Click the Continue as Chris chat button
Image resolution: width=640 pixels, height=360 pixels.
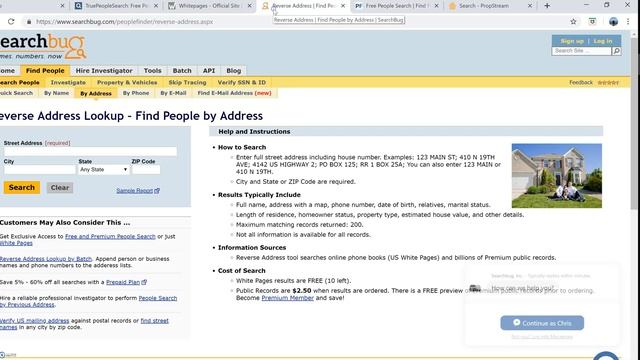pos(542,323)
